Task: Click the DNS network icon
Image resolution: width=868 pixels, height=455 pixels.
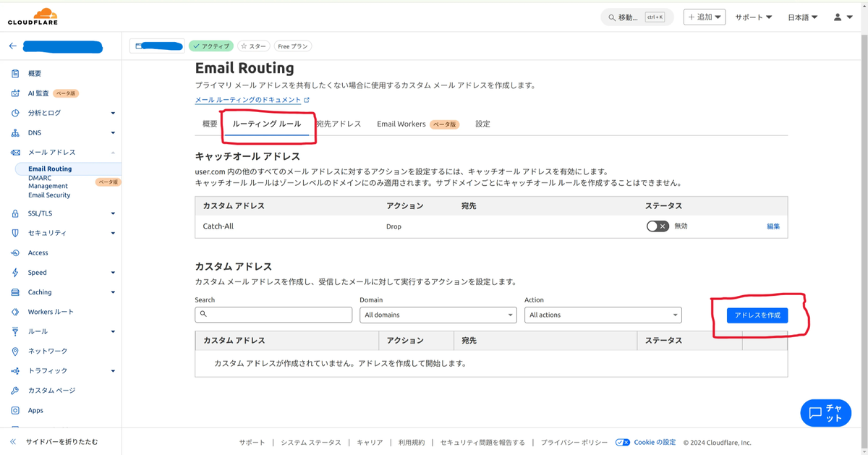Action: click(x=15, y=133)
